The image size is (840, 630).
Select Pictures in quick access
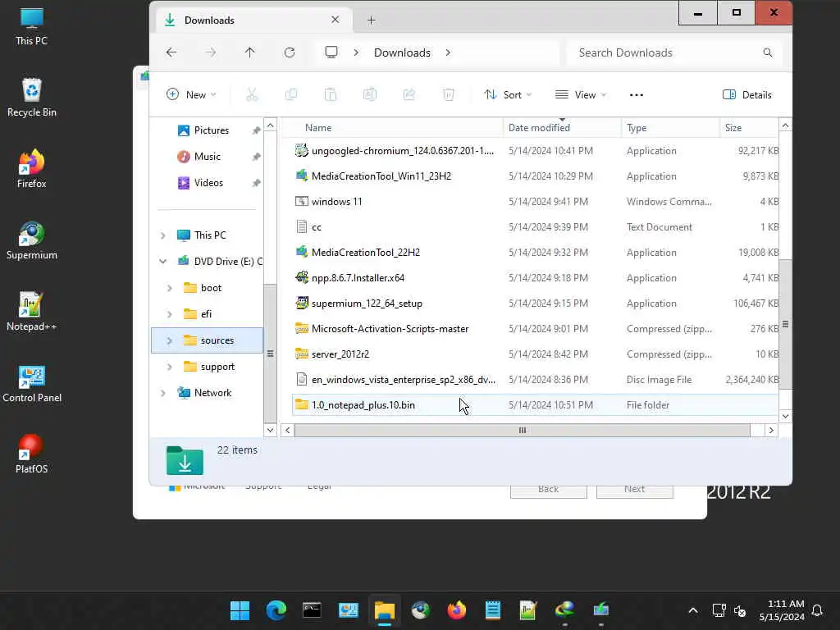click(x=211, y=130)
